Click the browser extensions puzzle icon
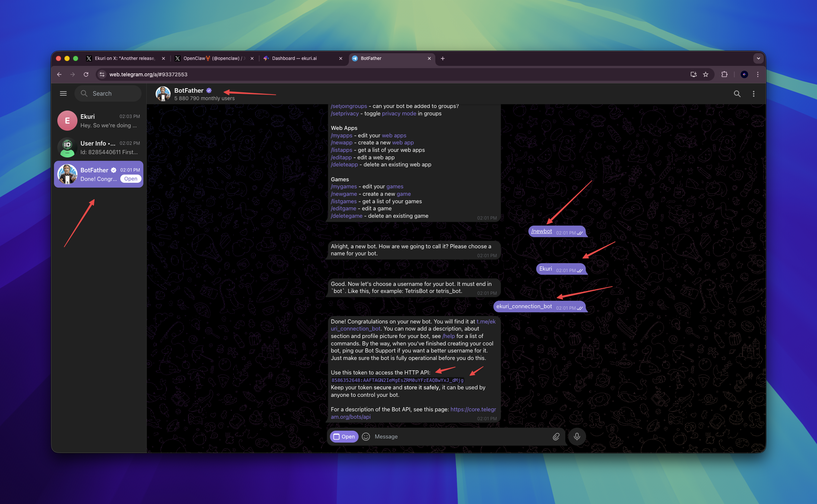Screen dimensions: 817x504 (x=724, y=74)
